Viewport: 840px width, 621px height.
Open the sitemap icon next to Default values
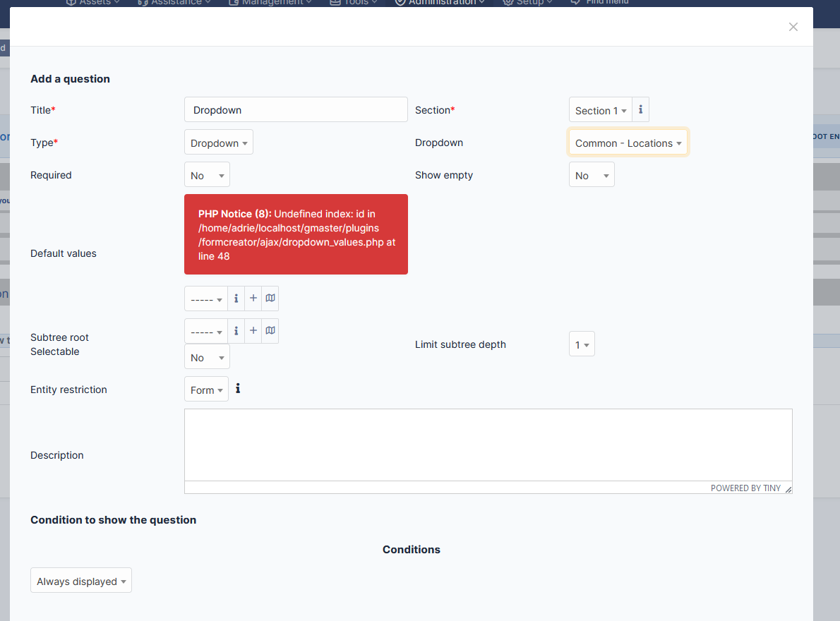point(270,298)
